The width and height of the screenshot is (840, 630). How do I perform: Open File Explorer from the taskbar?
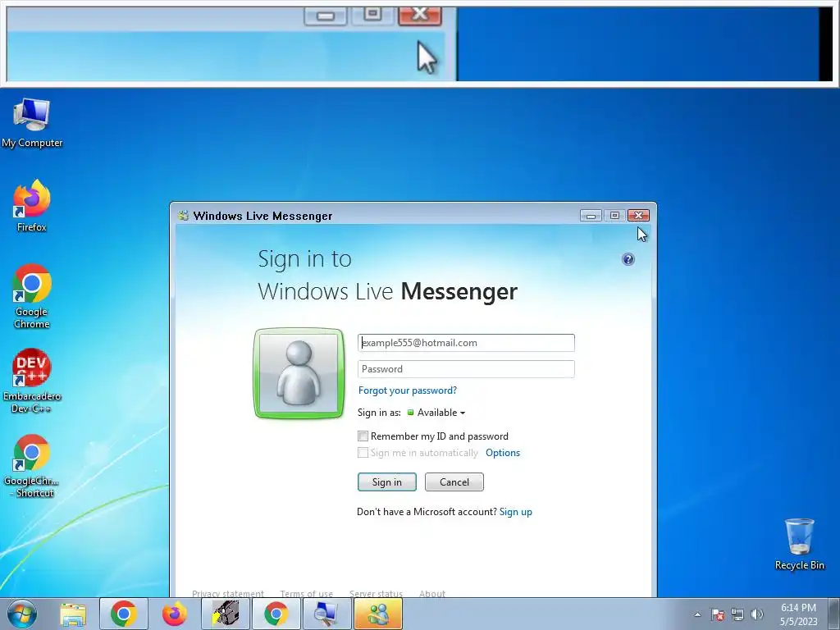(x=73, y=614)
